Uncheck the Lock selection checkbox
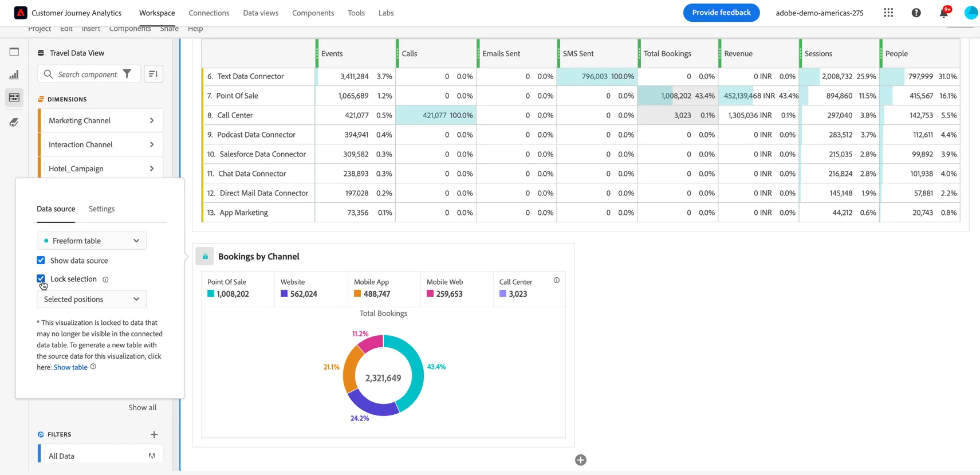The image size is (980, 475). [41, 278]
